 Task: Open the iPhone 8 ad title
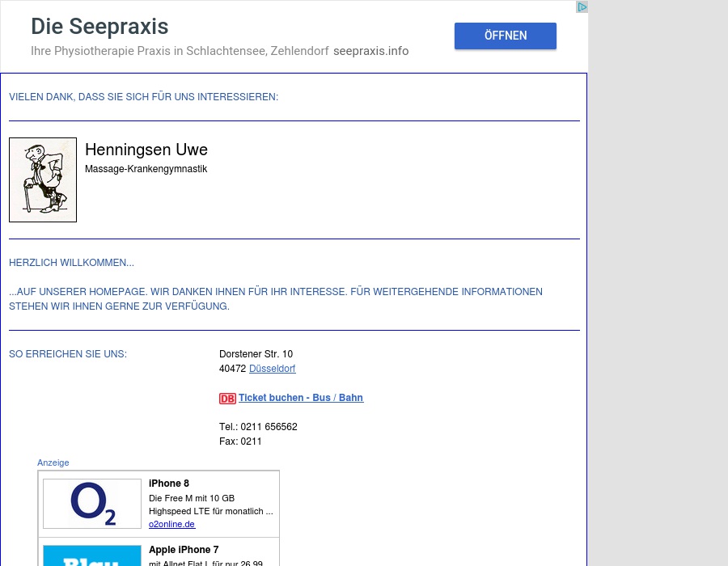tap(169, 484)
